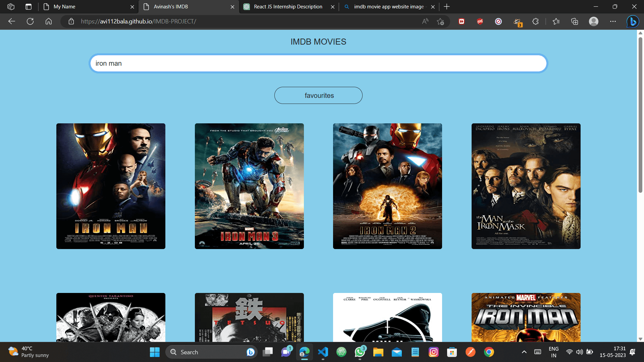Open WhatsApp from the taskbar
Screen dimensions: 644x362
pos(360,352)
